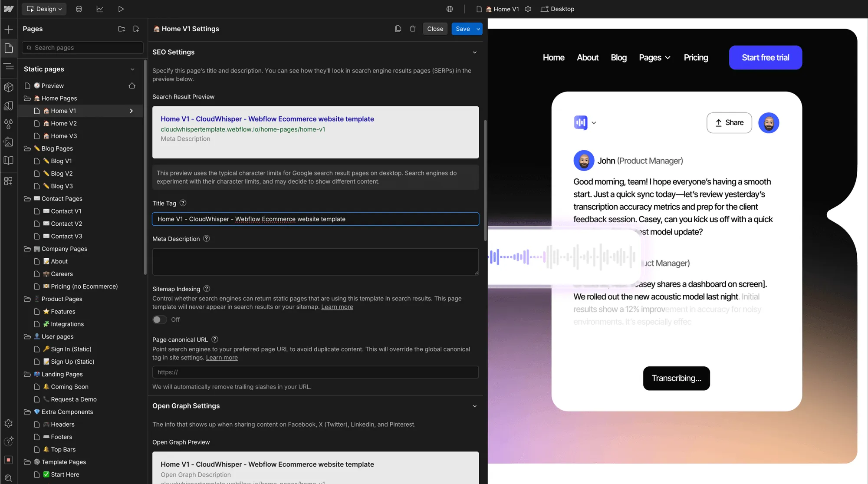This screenshot has width=868, height=484.
Task: Open the Navigator panel
Action: click(x=9, y=67)
